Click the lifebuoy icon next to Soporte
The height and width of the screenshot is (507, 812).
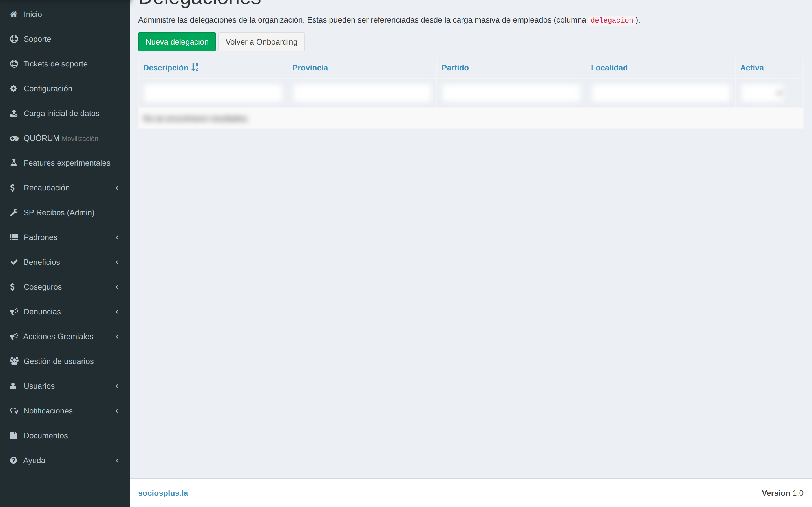pyautogui.click(x=14, y=39)
